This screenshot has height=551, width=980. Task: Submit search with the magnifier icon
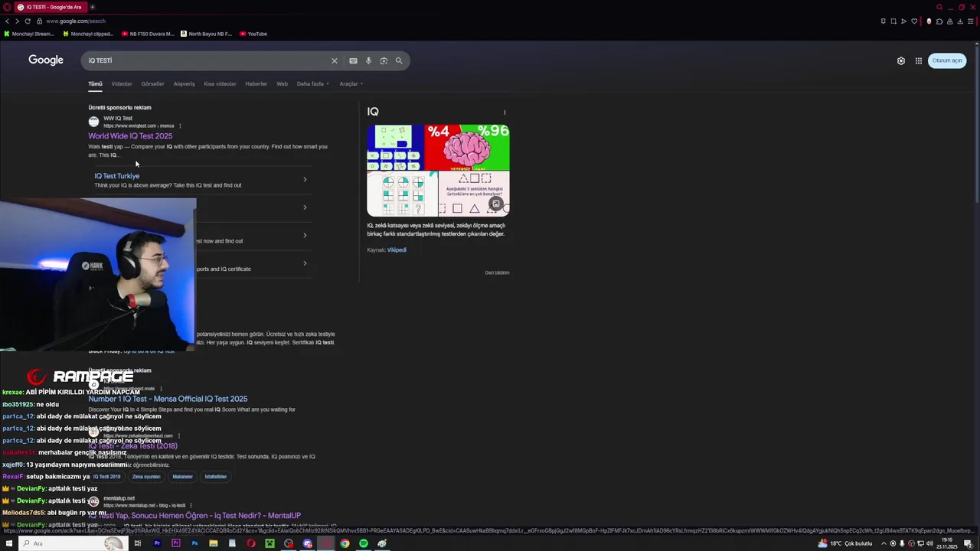point(399,60)
